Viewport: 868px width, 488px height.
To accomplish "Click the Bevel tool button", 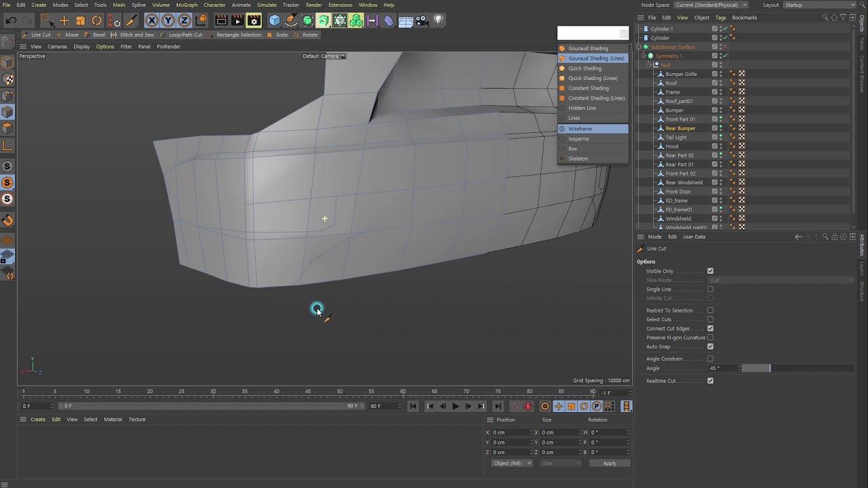I will coord(95,35).
